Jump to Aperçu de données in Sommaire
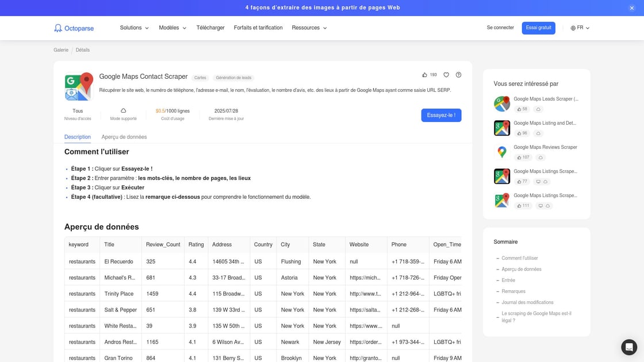Viewport: 644px width, 362px height. 521,269
